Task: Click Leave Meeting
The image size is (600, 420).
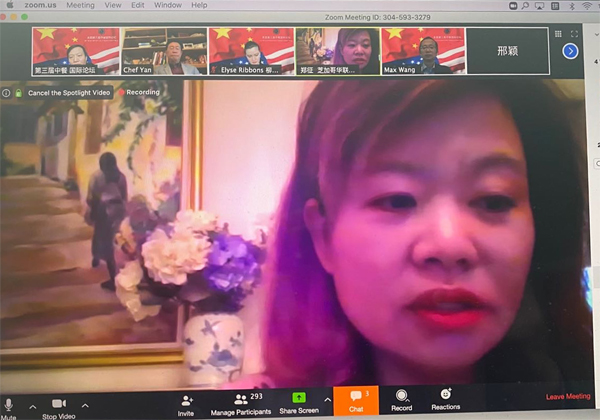Action: point(568,397)
